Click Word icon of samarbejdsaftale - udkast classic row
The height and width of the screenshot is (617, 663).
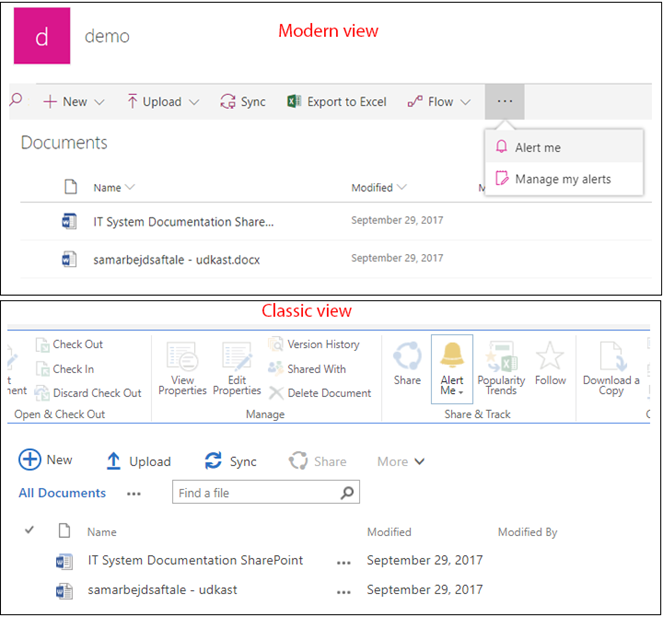point(64,591)
